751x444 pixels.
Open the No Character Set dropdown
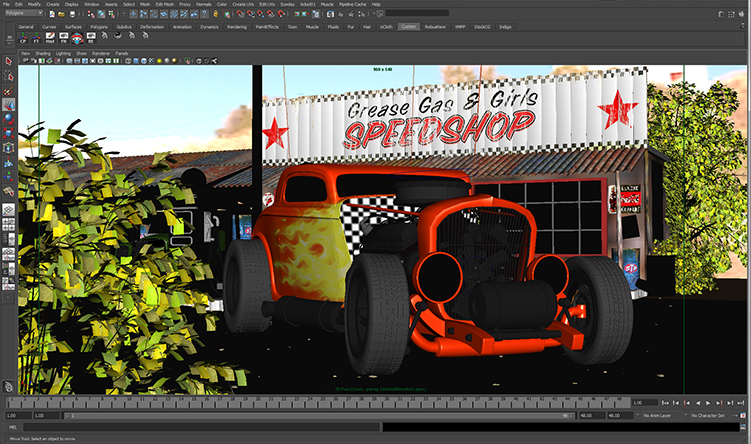710,415
